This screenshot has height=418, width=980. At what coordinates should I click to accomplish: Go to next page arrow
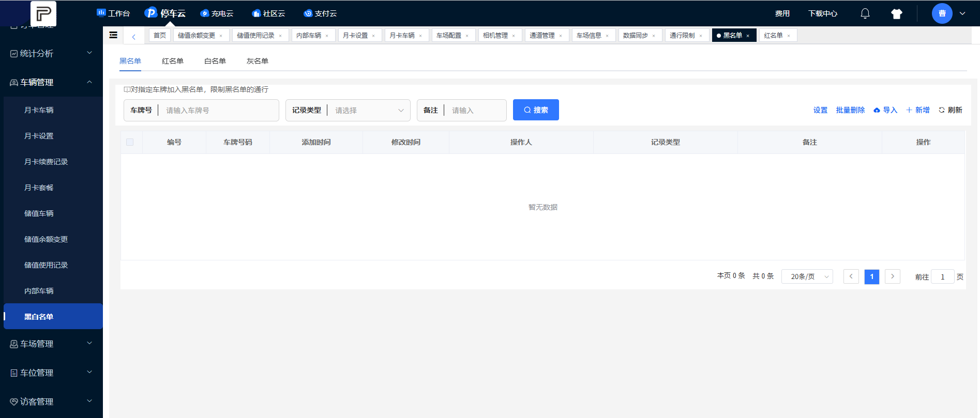(893, 276)
